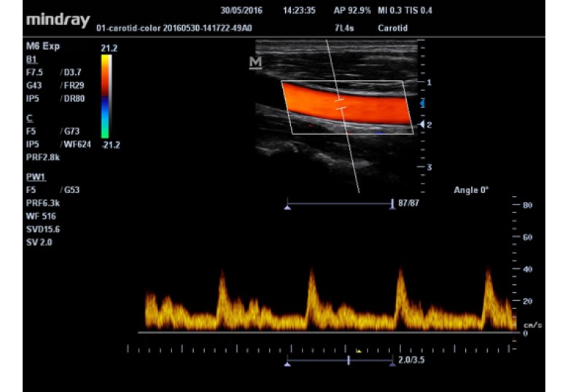The image size is (568, 392).
Task: Click the G43 gain value
Action: [34, 85]
